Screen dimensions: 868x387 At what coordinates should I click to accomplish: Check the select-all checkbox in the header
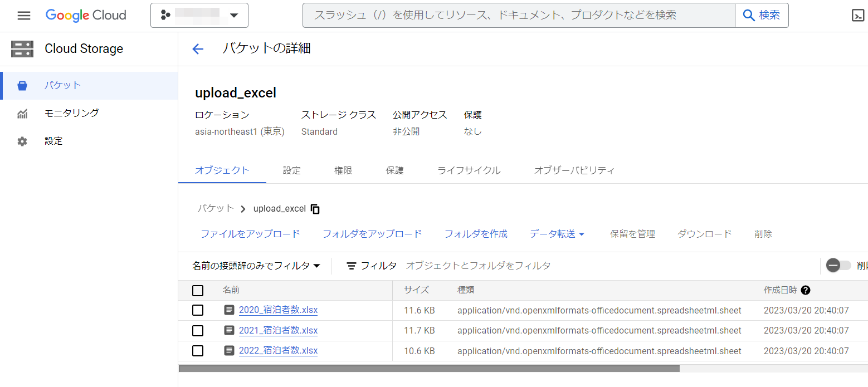point(198,290)
